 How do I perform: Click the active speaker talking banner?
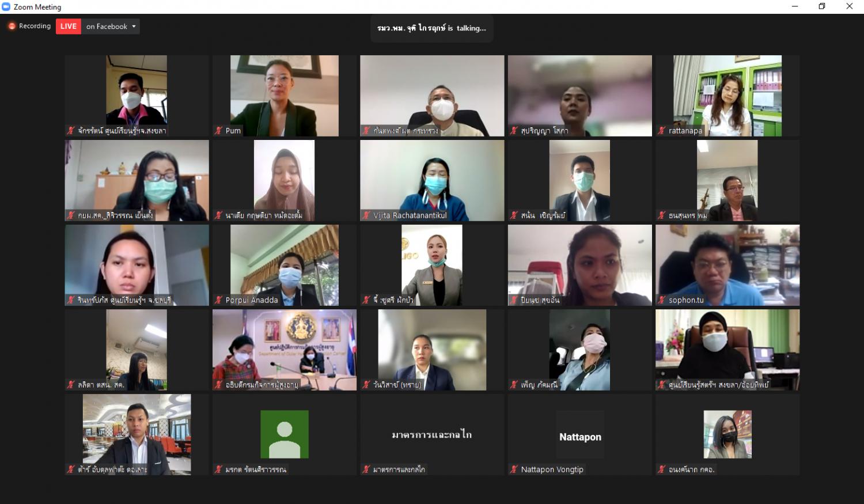(432, 28)
